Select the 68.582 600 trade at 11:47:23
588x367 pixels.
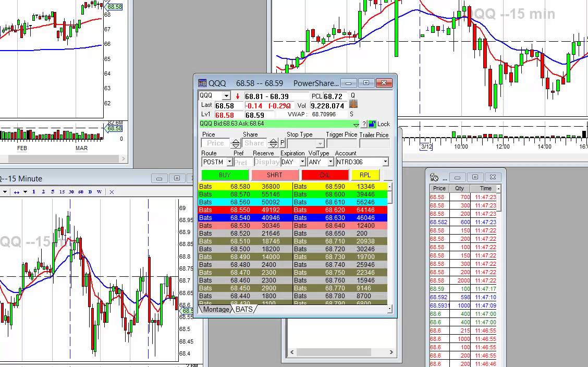tap(463, 222)
